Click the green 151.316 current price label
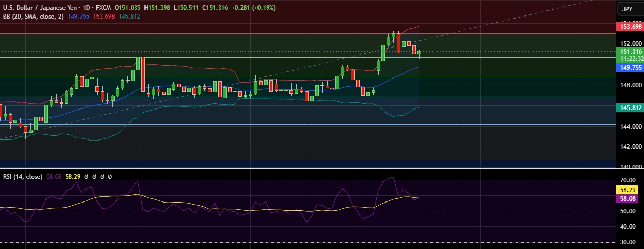Screen dimensions: 644x249 631,52
